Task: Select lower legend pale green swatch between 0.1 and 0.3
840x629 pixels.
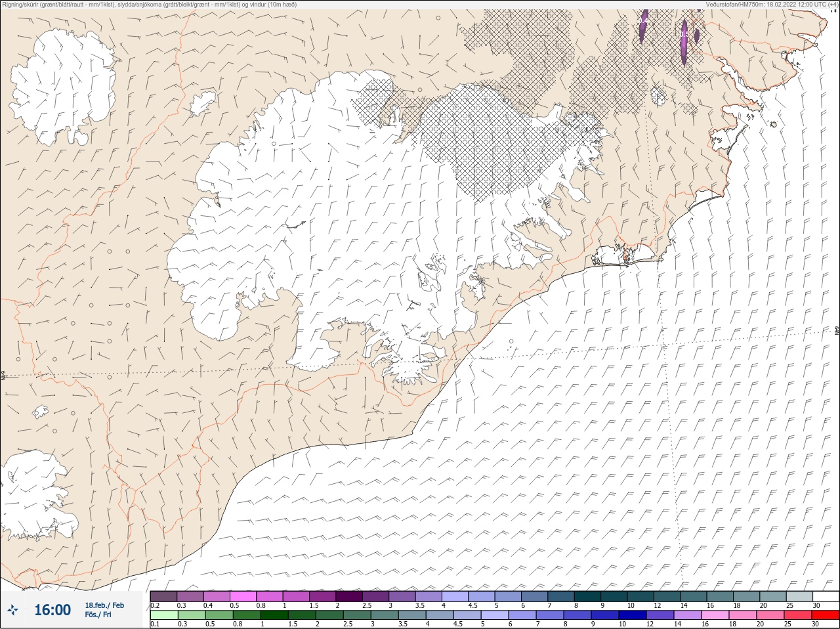Action: click(x=164, y=615)
